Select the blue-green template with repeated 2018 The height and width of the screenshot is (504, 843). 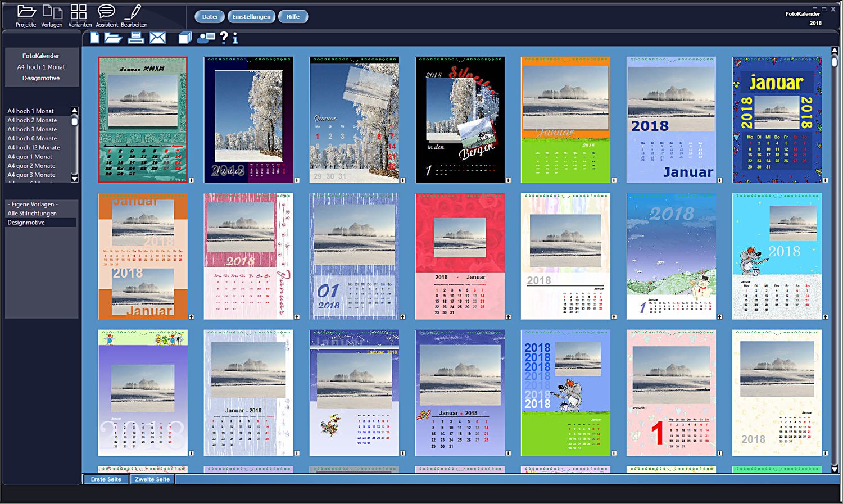pos(565,393)
